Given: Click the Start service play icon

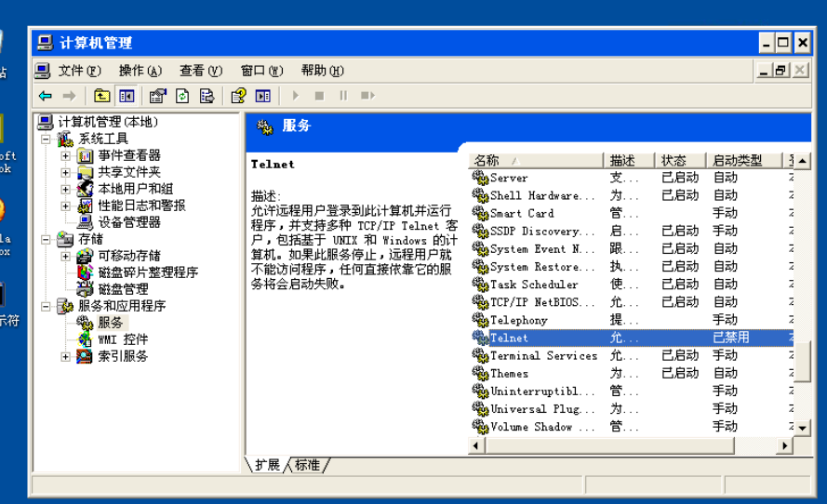Looking at the screenshot, I should (x=296, y=96).
